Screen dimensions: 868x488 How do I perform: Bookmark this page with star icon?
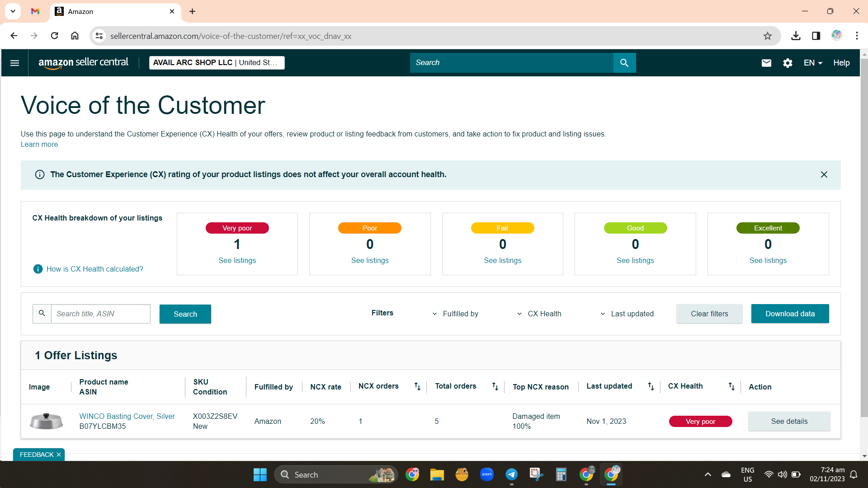pyautogui.click(x=768, y=36)
